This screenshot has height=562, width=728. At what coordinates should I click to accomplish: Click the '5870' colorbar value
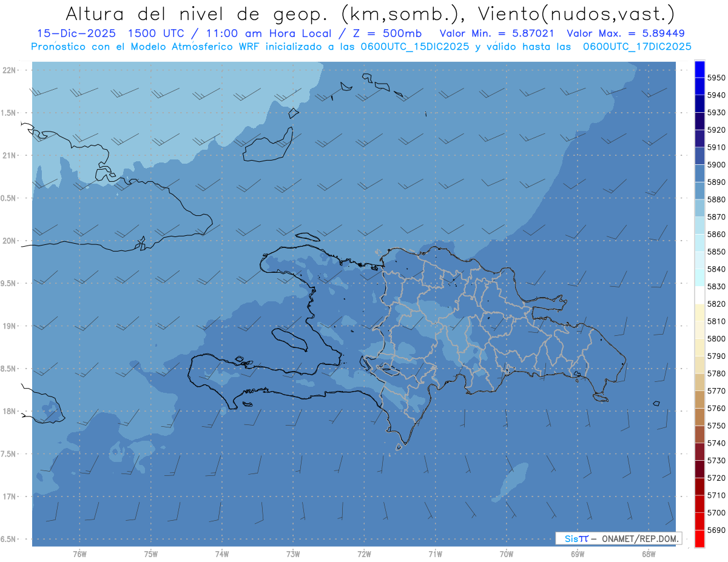716,217
